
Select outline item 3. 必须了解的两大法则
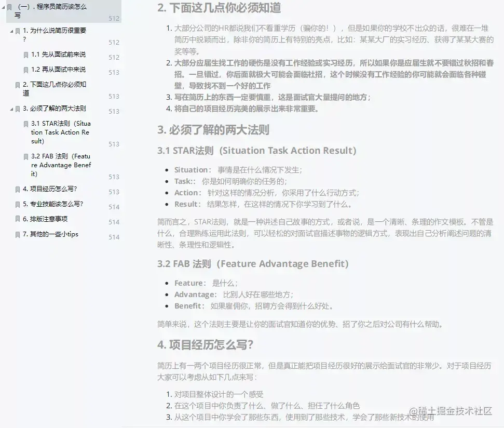click(x=55, y=109)
